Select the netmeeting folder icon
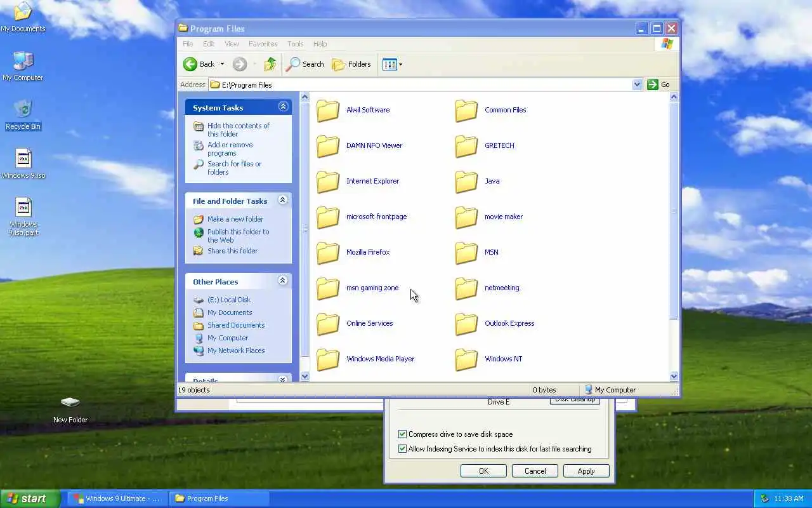The height and width of the screenshot is (508, 812). click(x=466, y=288)
